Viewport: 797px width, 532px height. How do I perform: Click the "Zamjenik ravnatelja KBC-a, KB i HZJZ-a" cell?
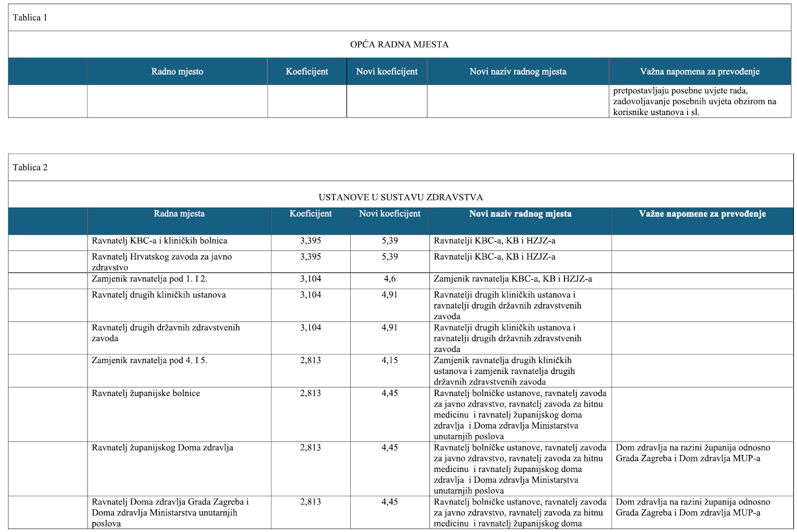tap(512, 279)
